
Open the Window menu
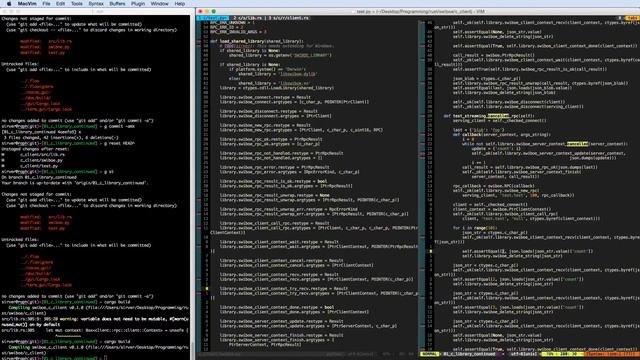160,4
